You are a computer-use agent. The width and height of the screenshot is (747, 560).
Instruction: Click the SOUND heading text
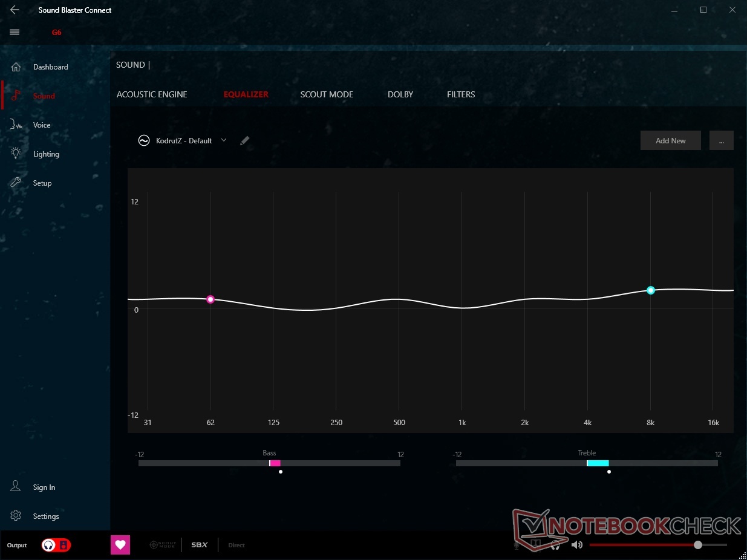(131, 65)
